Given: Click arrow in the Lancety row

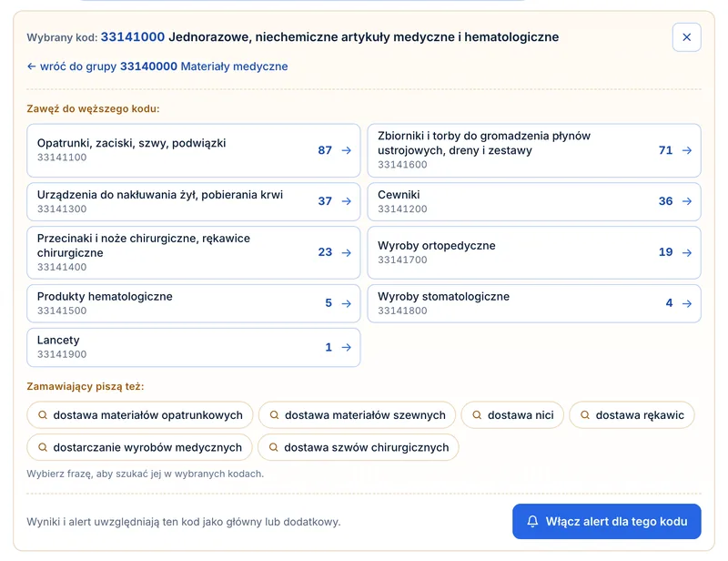Looking at the screenshot, I should (x=347, y=347).
